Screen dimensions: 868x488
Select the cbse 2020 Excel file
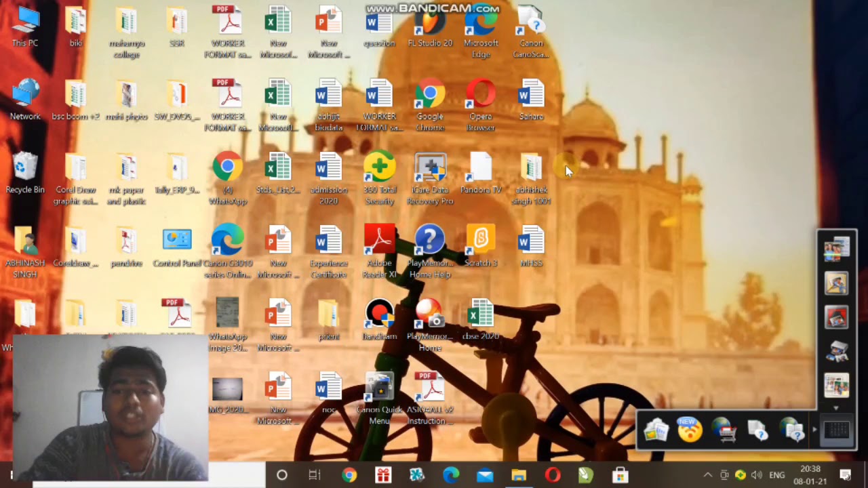click(481, 320)
